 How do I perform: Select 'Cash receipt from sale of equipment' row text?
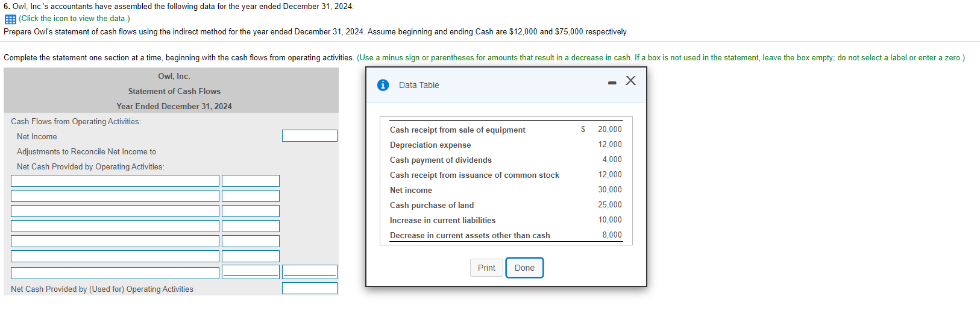click(457, 130)
